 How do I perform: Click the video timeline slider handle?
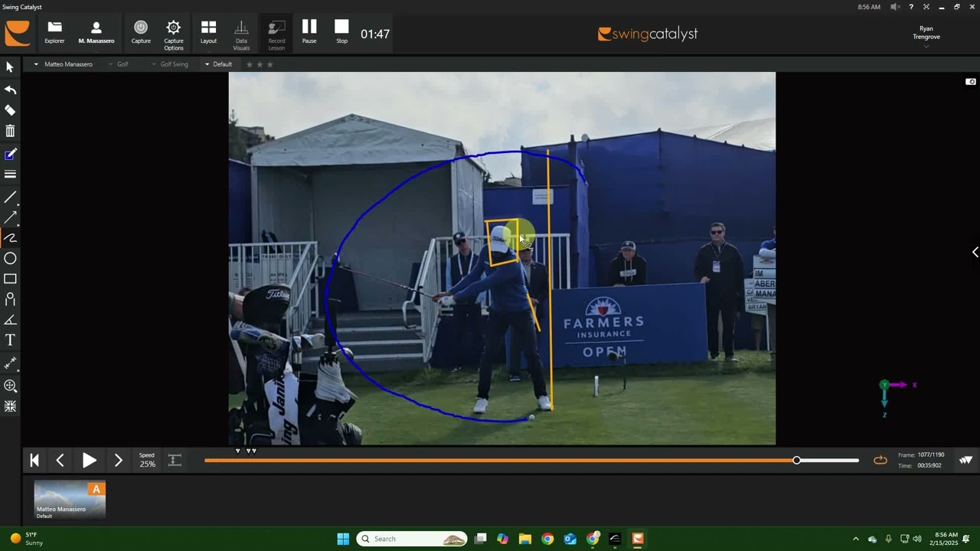(x=797, y=460)
